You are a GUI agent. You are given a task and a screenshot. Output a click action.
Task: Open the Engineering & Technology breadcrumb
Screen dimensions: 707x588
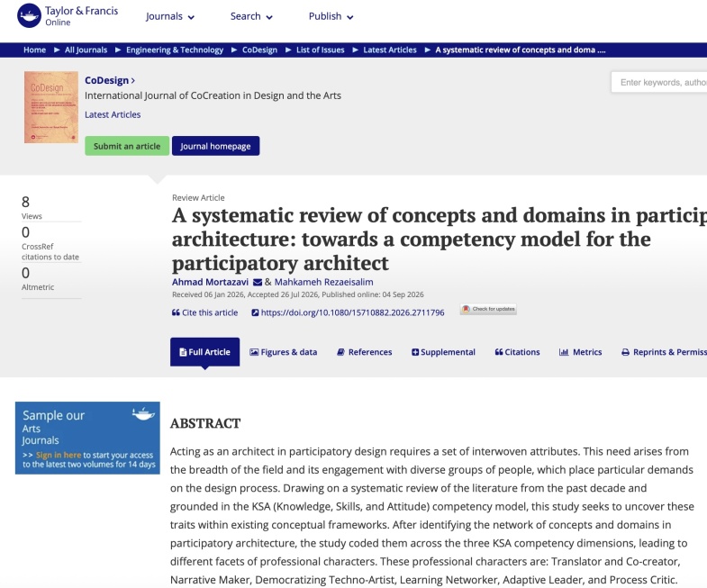click(175, 50)
